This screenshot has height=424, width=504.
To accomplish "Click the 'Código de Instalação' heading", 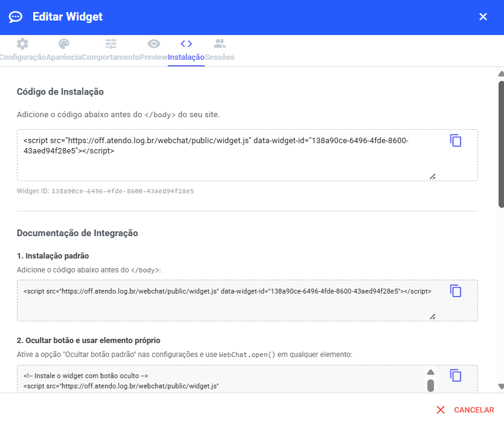I will tap(60, 92).
